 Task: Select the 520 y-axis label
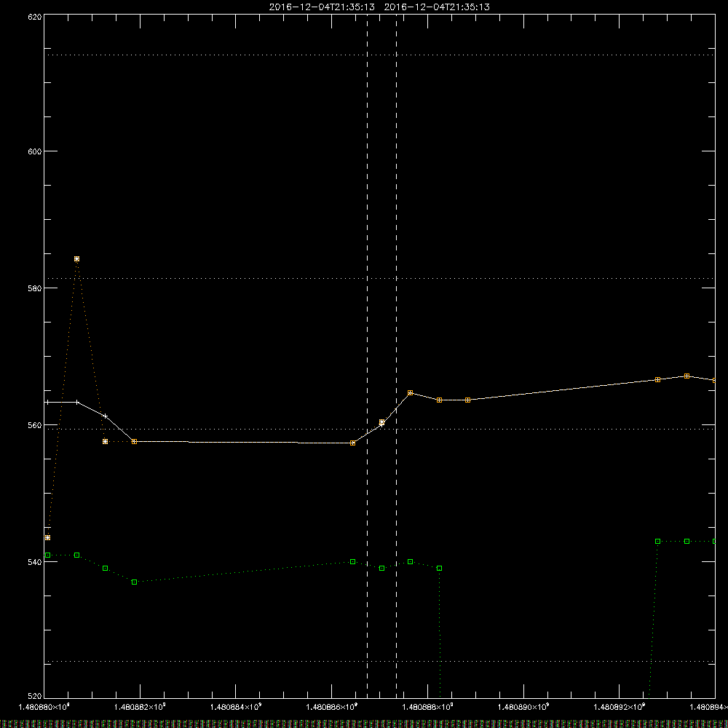35,697
